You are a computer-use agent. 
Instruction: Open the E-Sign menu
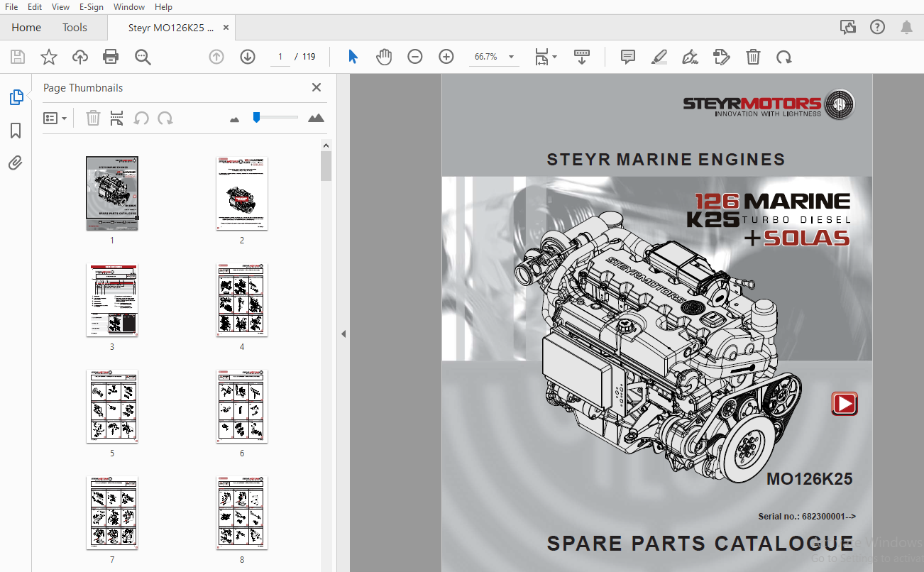[x=91, y=7]
